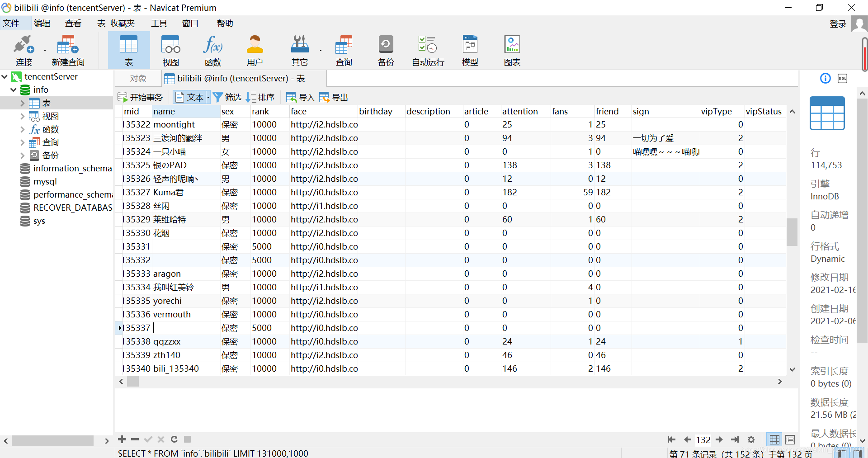Refresh the table data
The image size is (868, 458).
click(174, 439)
